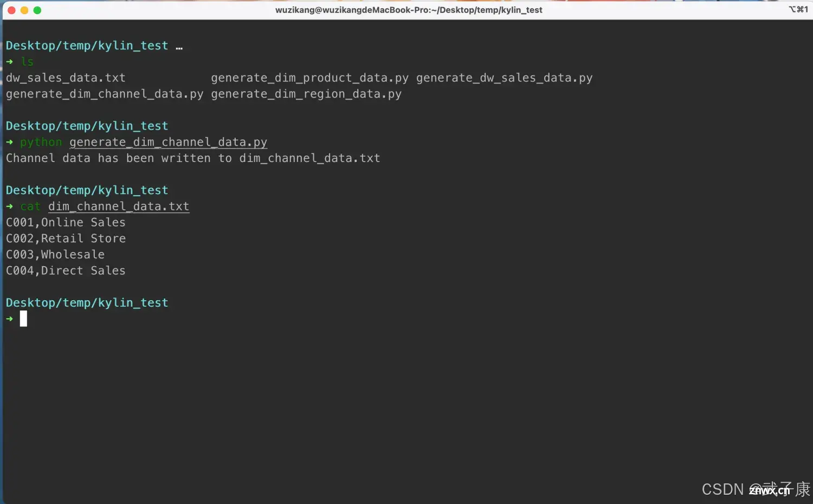Select the file name dw_sales_data.txt
Viewport: 813px width, 504px height.
pos(66,78)
